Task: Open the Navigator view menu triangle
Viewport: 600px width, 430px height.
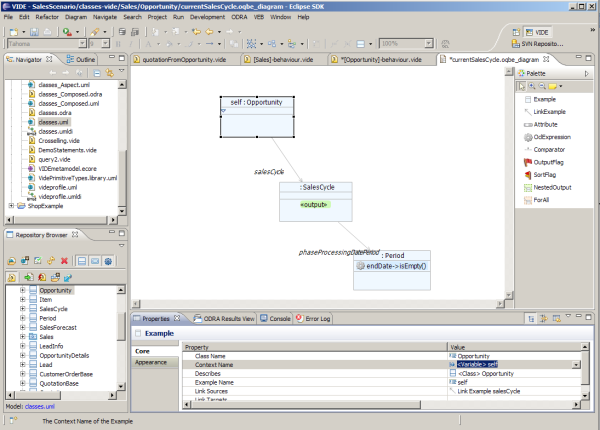Action: click(x=122, y=71)
